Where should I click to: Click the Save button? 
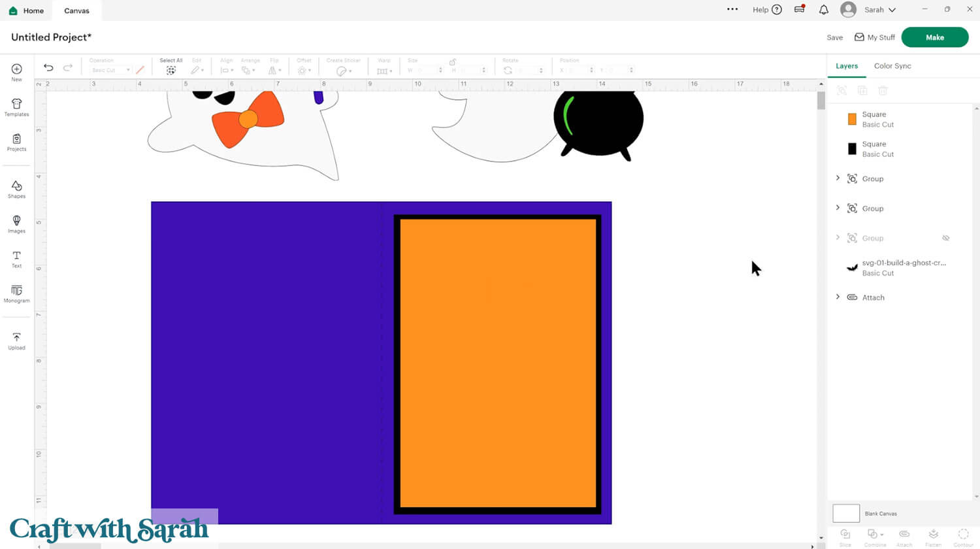click(x=835, y=37)
